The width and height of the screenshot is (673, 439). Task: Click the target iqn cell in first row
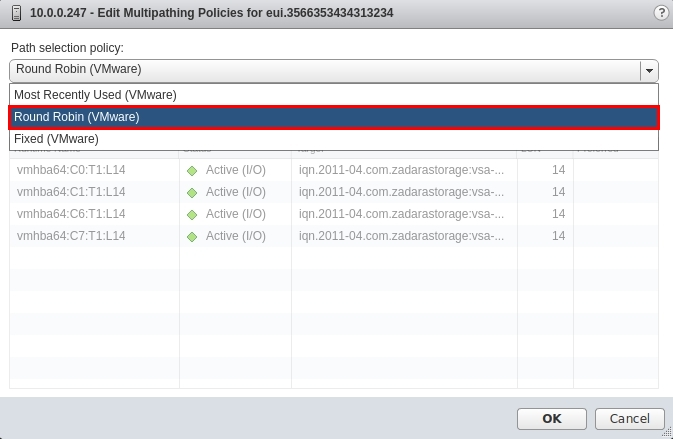click(x=401, y=170)
